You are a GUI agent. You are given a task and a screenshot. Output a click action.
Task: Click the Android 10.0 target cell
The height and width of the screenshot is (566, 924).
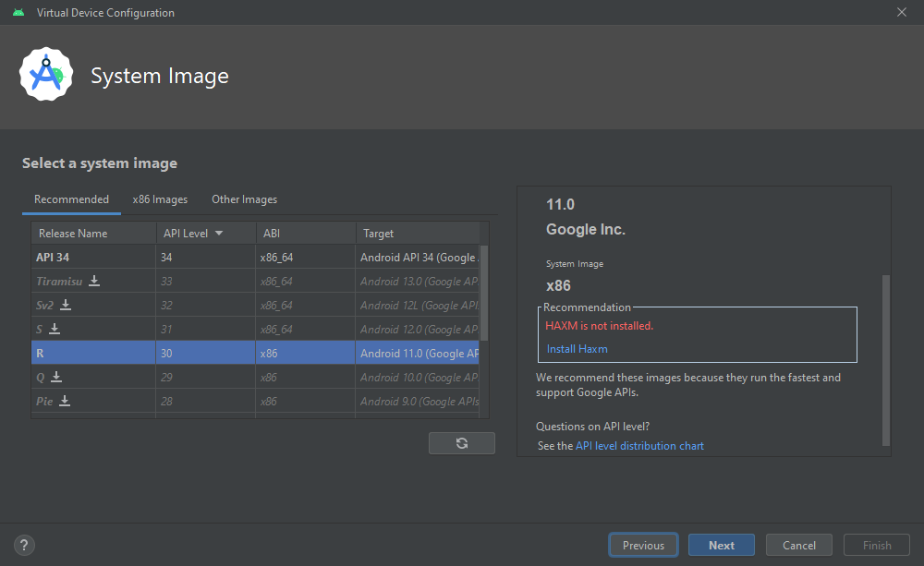coord(418,377)
